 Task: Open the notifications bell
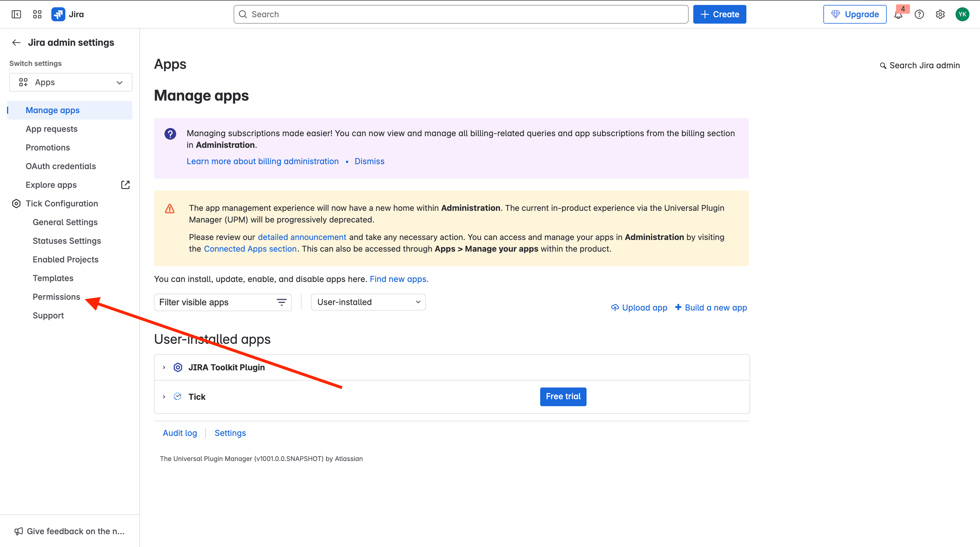pyautogui.click(x=898, y=15)
